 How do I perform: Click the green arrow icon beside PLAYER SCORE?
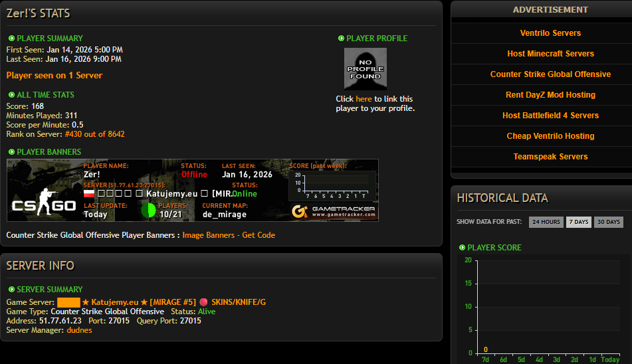click(x=462, y=247)
